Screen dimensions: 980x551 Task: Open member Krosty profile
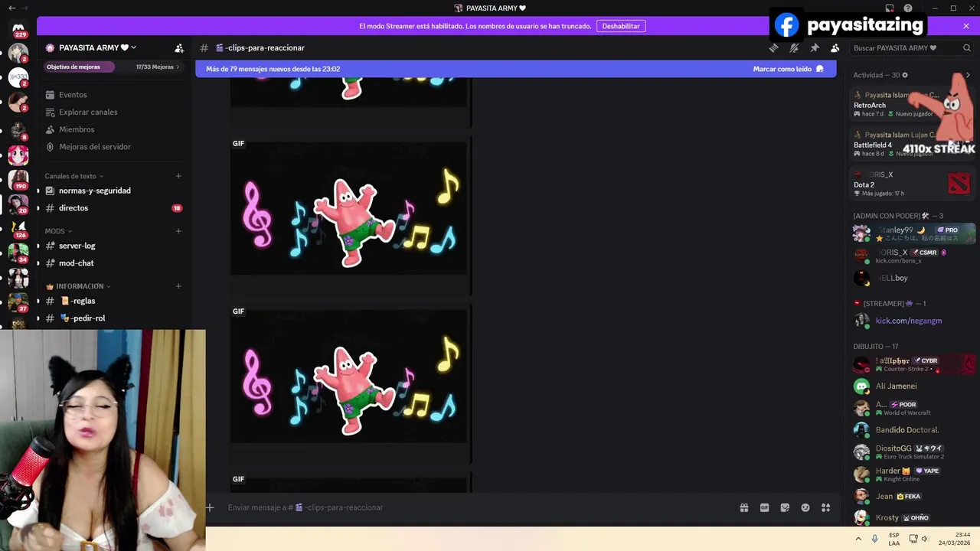(x=913, y=517)
